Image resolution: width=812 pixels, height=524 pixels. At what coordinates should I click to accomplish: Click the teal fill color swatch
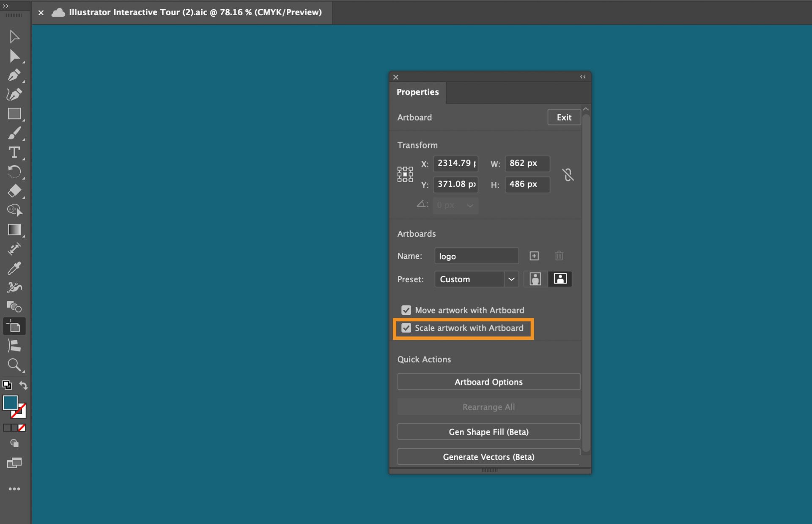[x=11, y=403]
